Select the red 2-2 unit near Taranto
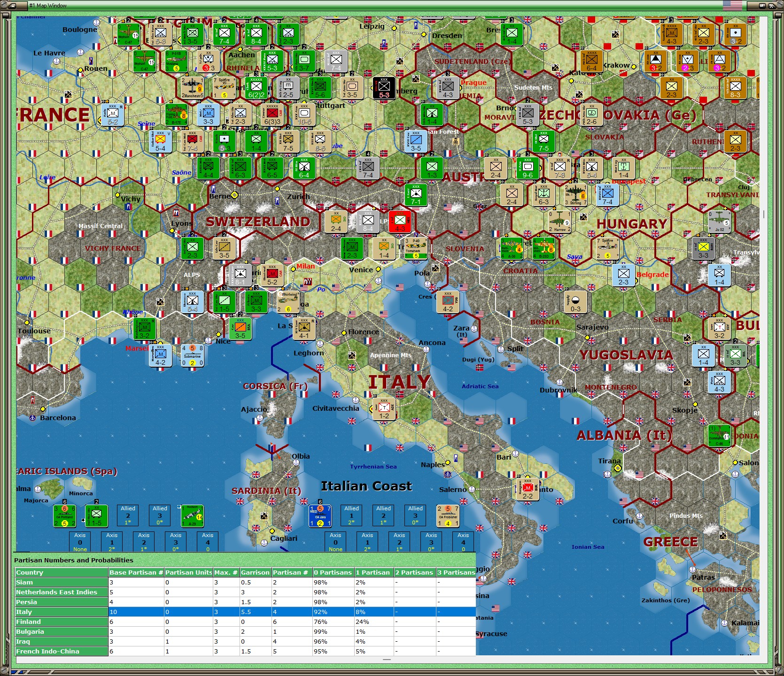The width and height of the screenshot is (784, 676). pos(528,489)
